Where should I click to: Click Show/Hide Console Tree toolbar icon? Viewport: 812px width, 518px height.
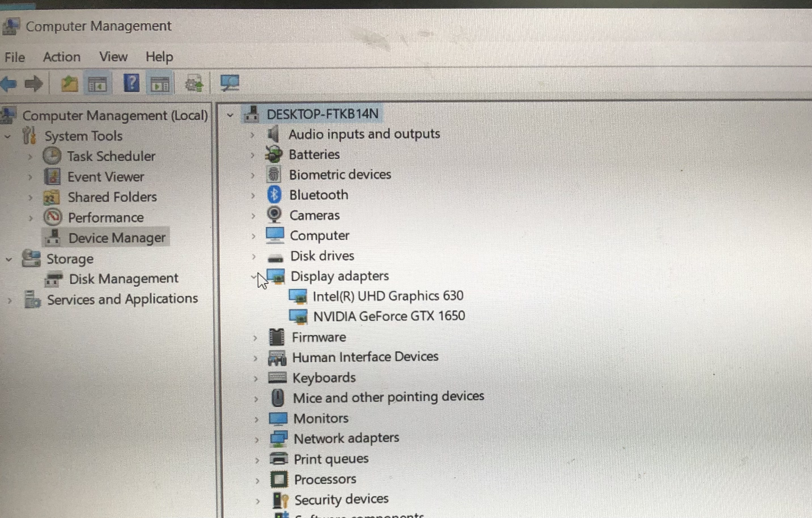pos(98,84)
